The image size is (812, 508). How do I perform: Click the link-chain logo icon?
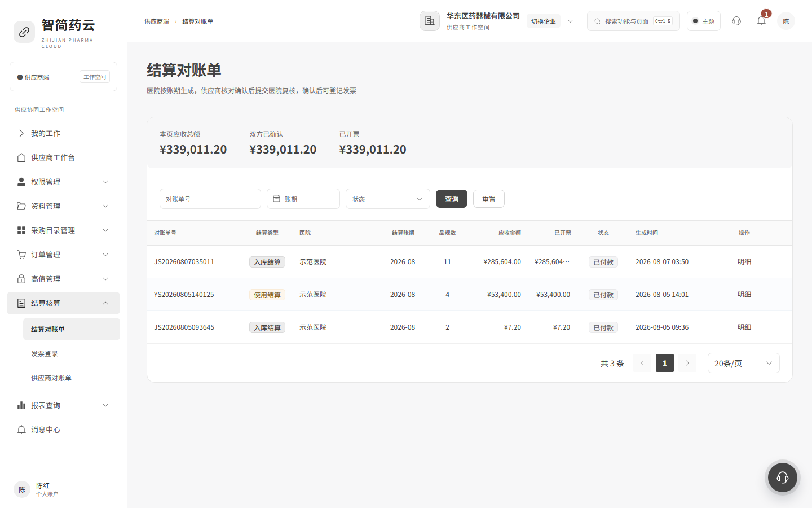click(24, 32)
